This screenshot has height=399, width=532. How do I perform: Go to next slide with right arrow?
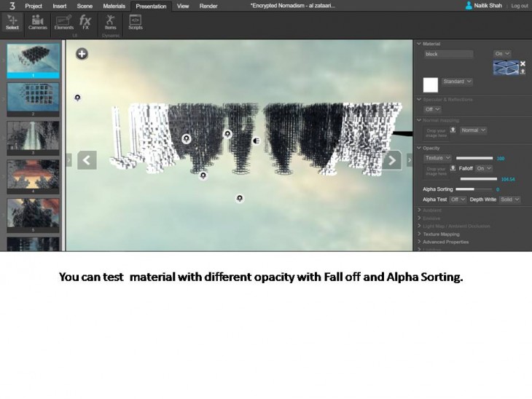(x=392, y=160)
